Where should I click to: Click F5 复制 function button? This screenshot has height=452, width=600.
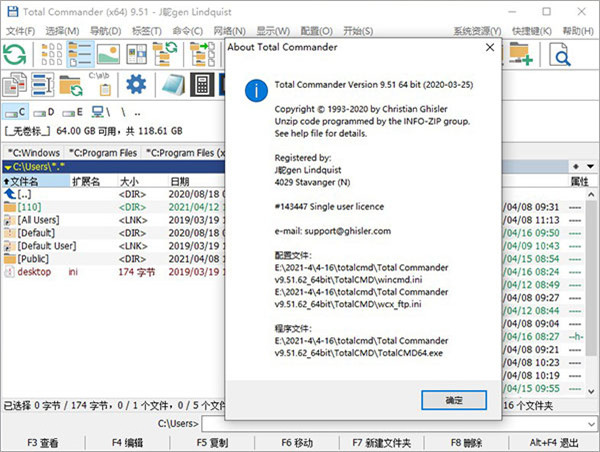[x=212, y=443]
